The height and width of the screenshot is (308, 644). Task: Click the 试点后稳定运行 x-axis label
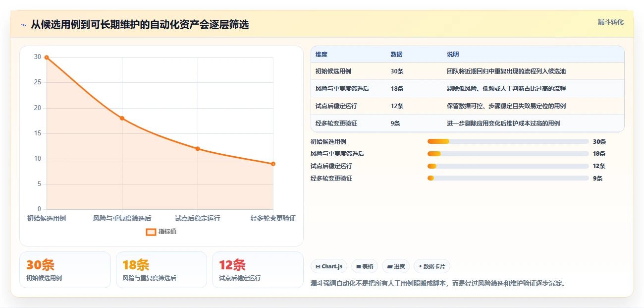(198, 218)
